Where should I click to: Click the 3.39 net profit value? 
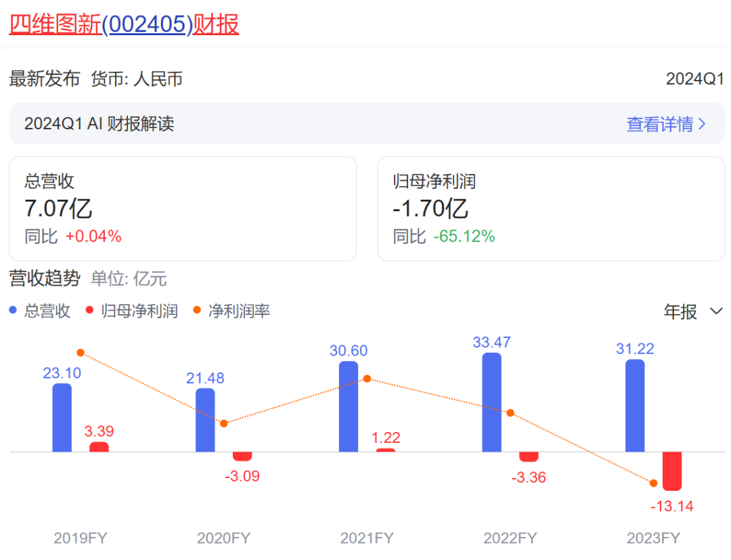[99, 431]
